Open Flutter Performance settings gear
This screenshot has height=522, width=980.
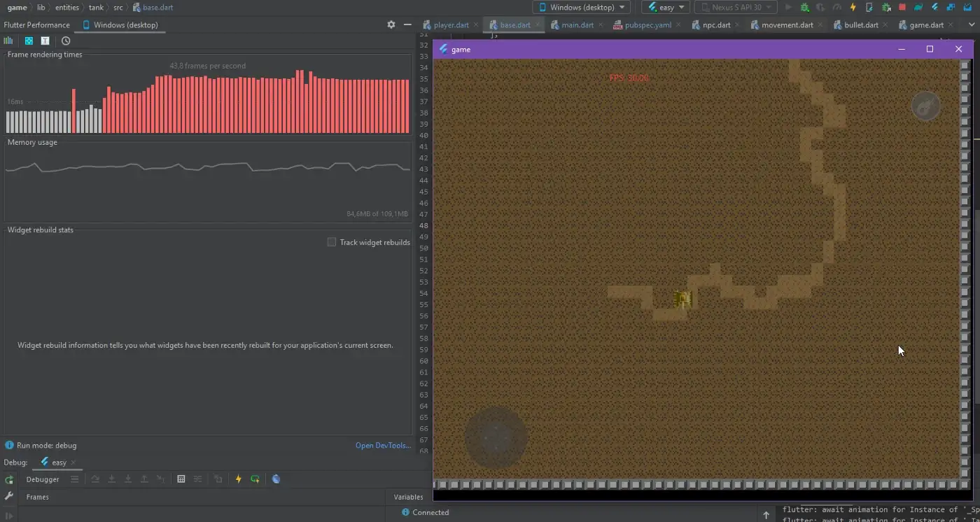[x=391, y=24]
